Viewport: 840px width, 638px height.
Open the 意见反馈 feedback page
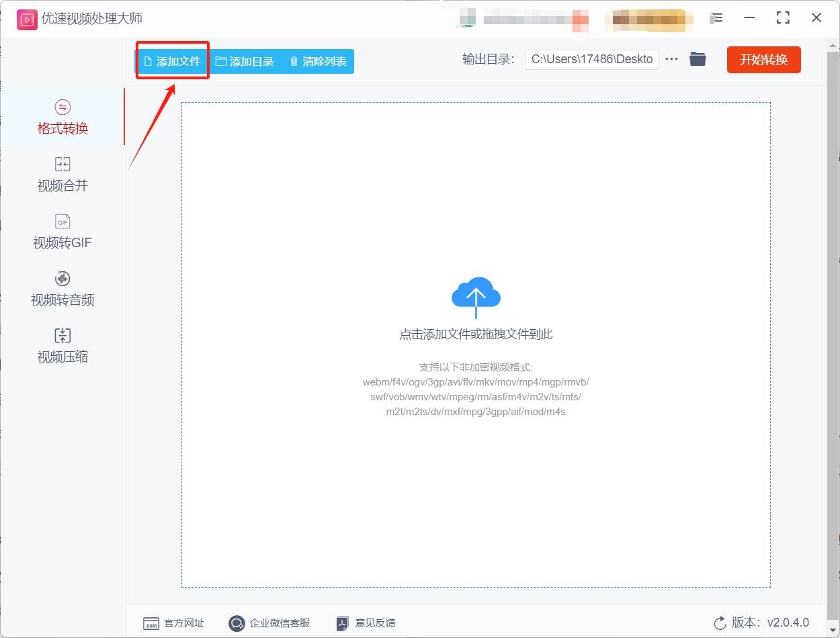point(365,623)
